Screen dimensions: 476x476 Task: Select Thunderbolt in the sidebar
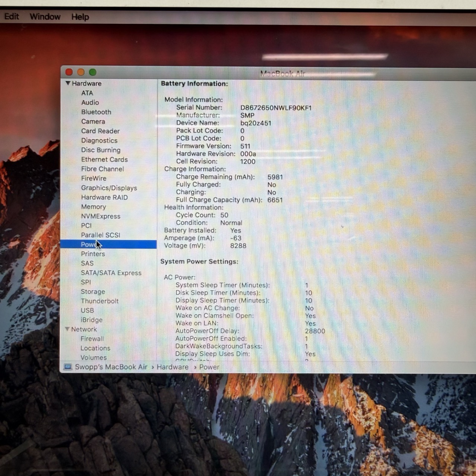(x=100, y=301)
